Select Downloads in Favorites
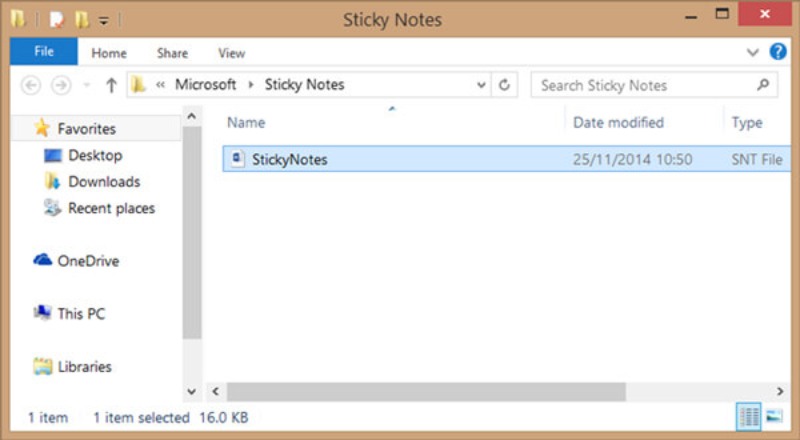This screenshot has width=800, height=440. click(103, 182)
